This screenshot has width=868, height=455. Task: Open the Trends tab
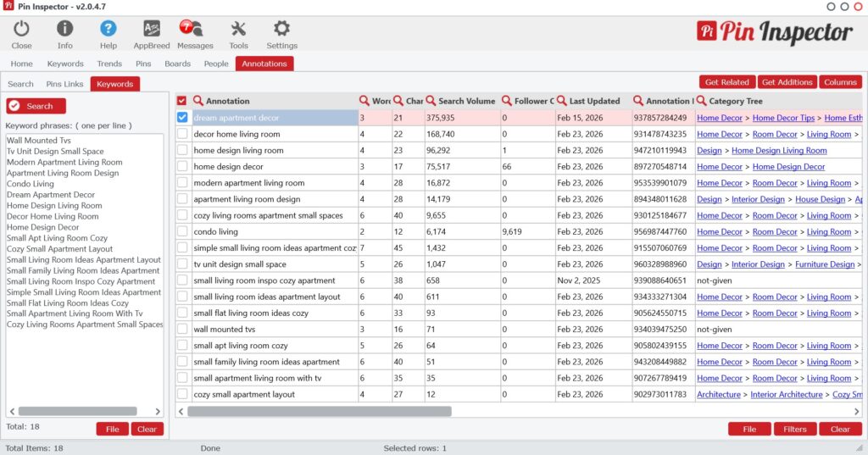click(109, 64)
